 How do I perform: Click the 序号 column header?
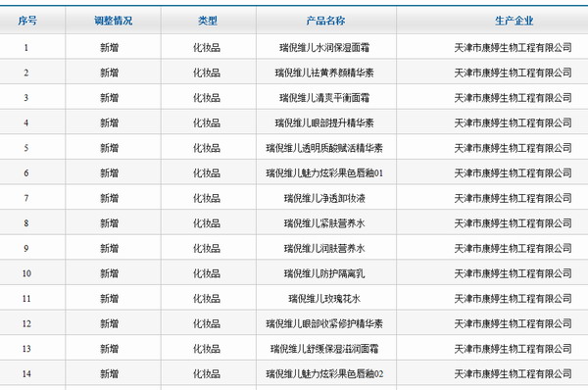[x=27, y=21]
